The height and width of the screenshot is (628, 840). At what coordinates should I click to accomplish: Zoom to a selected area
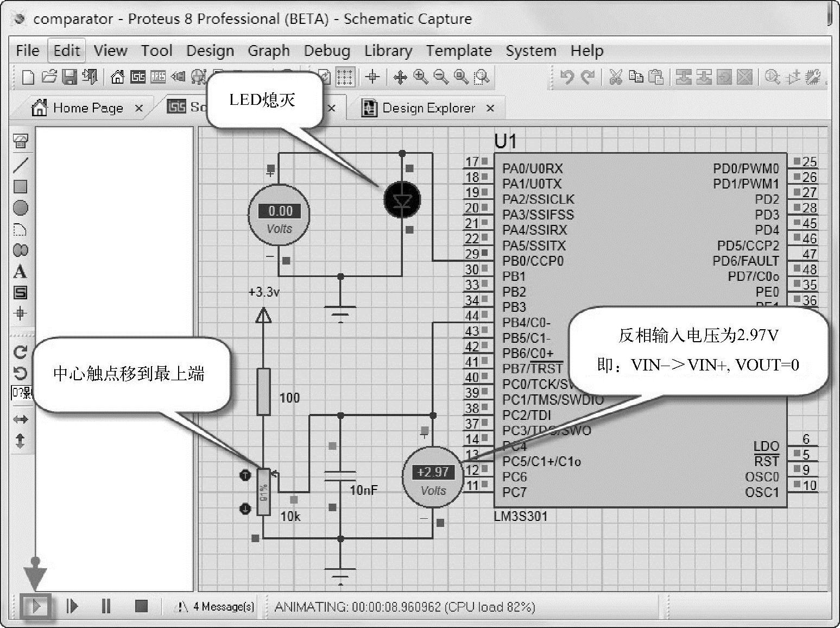[x=482, y=77]
